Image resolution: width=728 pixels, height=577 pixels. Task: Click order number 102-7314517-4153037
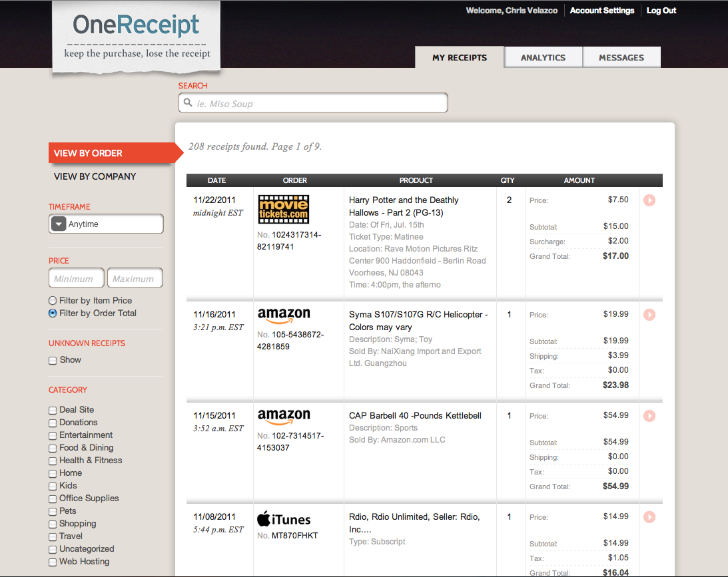click(x=290, y=441)
